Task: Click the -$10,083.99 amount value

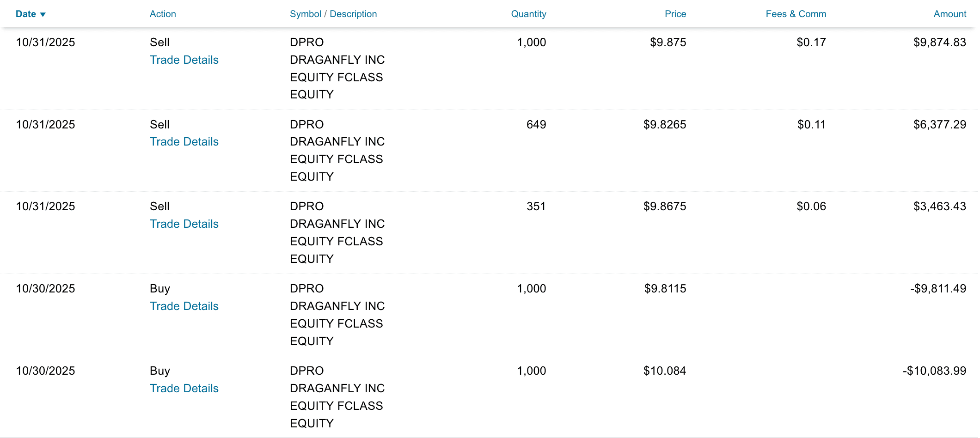Action: point(934,371)
